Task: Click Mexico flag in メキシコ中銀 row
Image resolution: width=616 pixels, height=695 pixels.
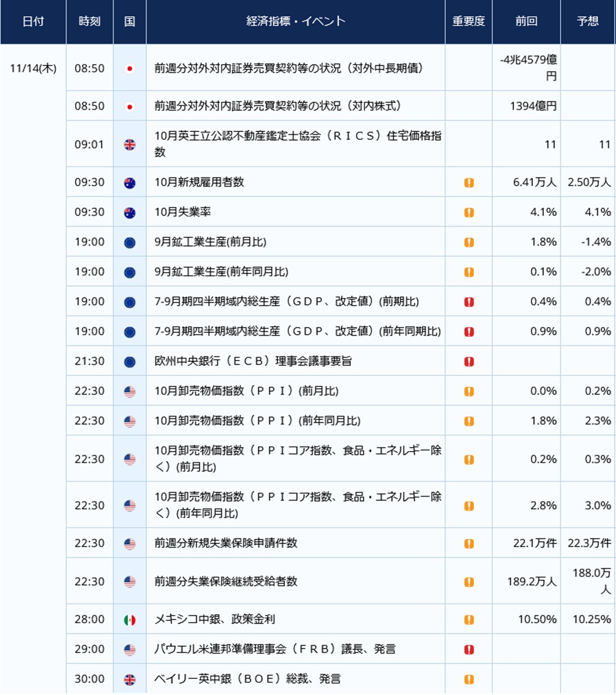Action: pyautogui.click(x=130, y=620)
